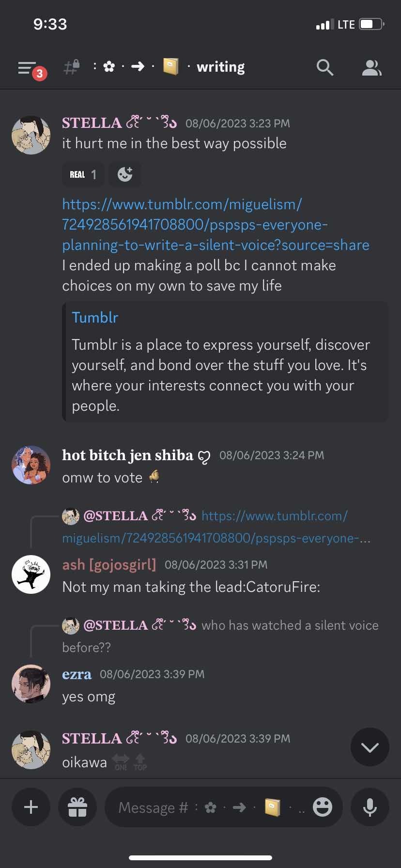Show the member list icon
The height and width of the screenshot is (868, 401).
click(371, 68)
